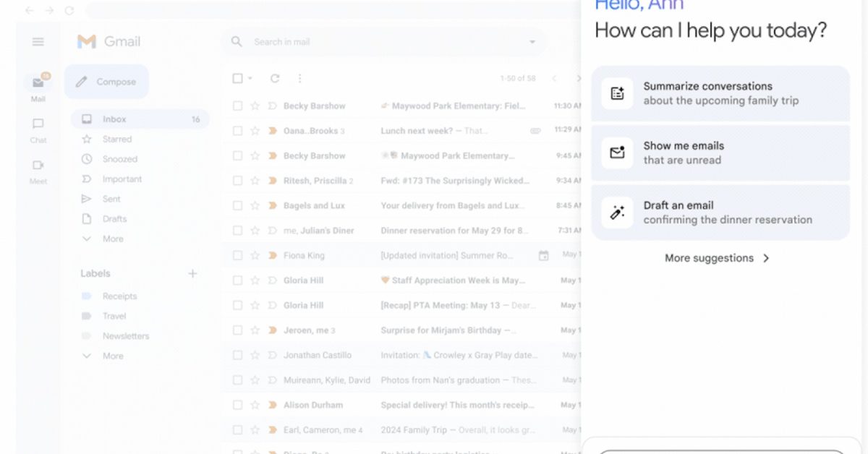Star the Oana Brooks email
Screen dimensions: 868x454
tap(255, 131)
